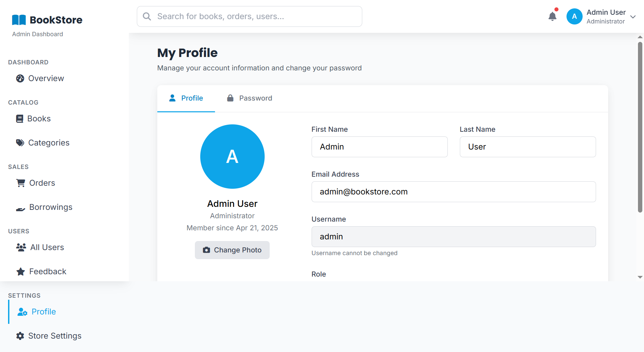The image size is (644, 352).
Task: Click the Orders shopping cart icon
Action: coord(21,183)
